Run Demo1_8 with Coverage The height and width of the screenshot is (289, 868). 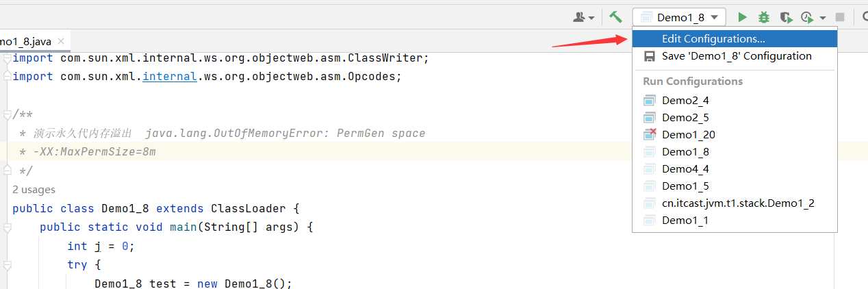coord(786,17)
